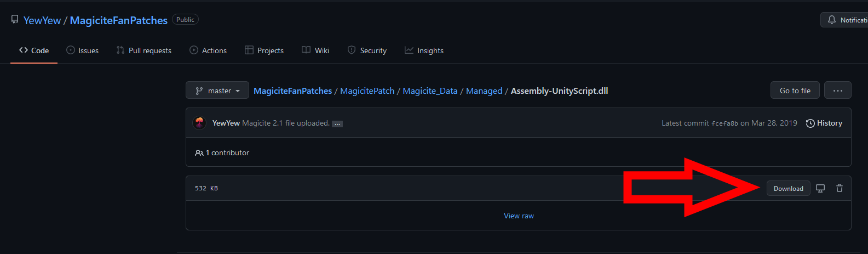Open the History clock link
This screenshot has height=254, width=868.
point(824,123)
